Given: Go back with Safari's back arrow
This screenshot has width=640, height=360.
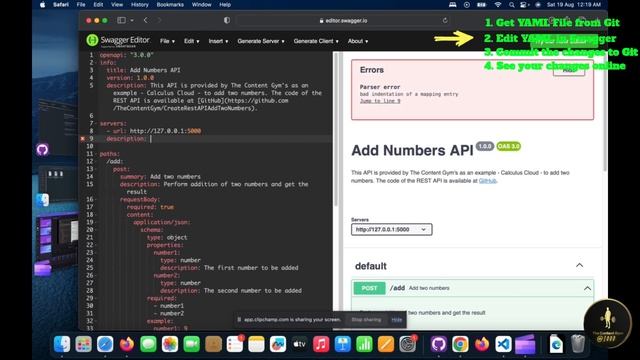Looking at the screenshot, I should (146, 20).
